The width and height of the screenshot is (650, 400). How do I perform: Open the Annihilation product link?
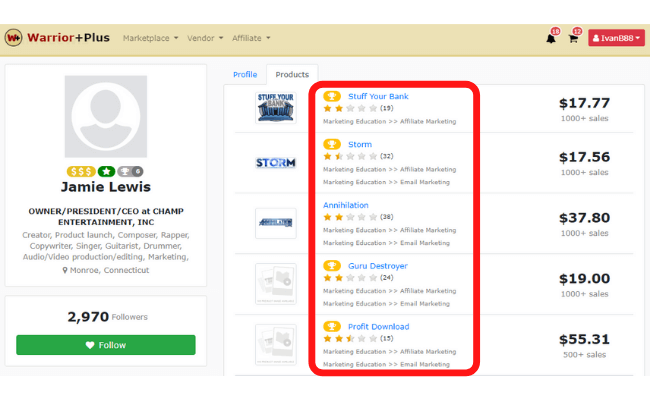(x=346, y=205)
